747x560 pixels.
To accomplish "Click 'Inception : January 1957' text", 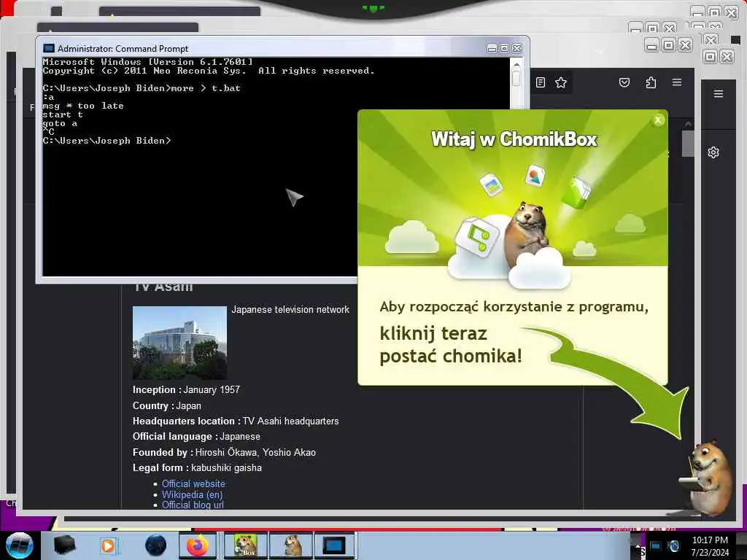I will (x=186, y=389).
